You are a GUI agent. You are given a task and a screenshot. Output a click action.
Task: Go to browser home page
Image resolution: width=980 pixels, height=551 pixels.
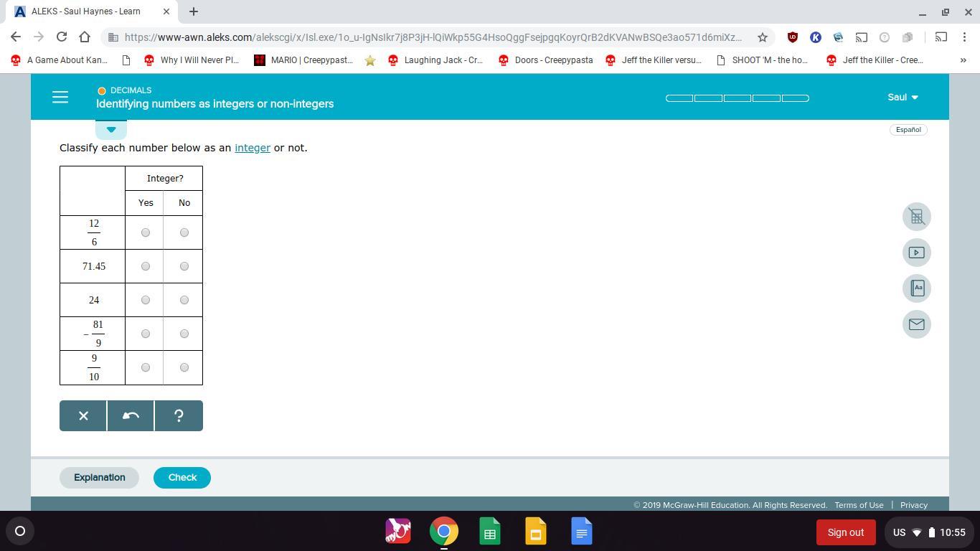85,37
